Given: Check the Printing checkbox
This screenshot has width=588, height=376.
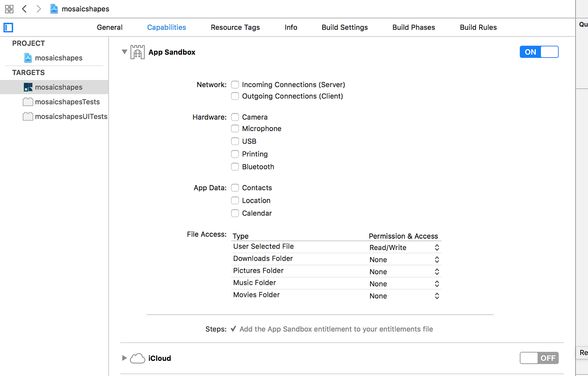Looking at the screenshot, I should pyautogui.click(x=235, y=154).
